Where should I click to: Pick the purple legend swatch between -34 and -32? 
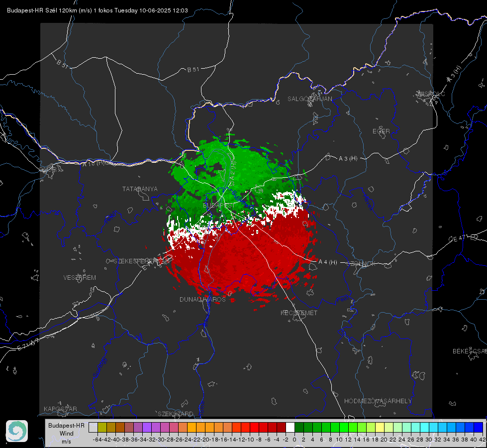pyautogui.click(x=147, y=427)
